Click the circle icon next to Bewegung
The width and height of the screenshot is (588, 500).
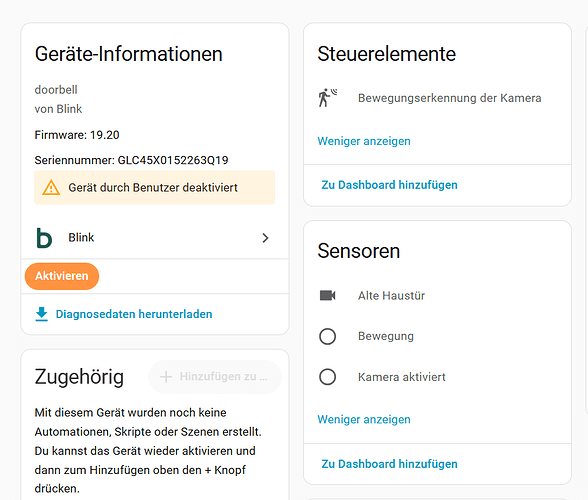click(x=327, y=336)
